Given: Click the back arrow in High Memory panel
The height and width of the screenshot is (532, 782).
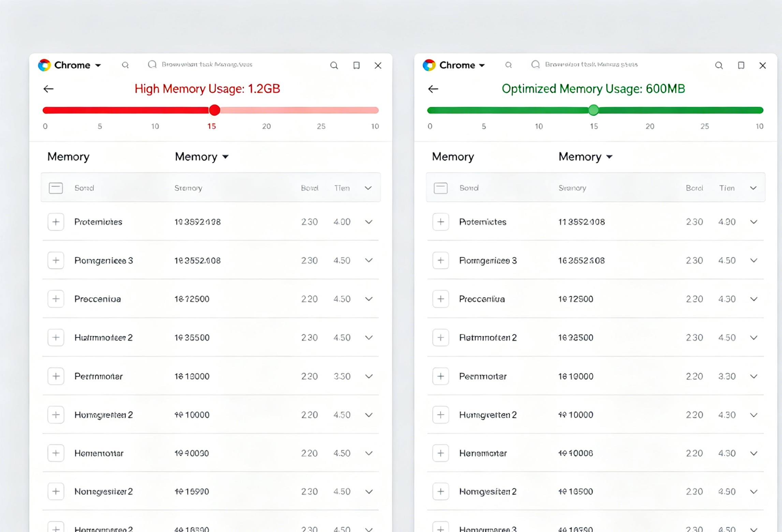Looking at the screenshot, I should click(48, 89).
